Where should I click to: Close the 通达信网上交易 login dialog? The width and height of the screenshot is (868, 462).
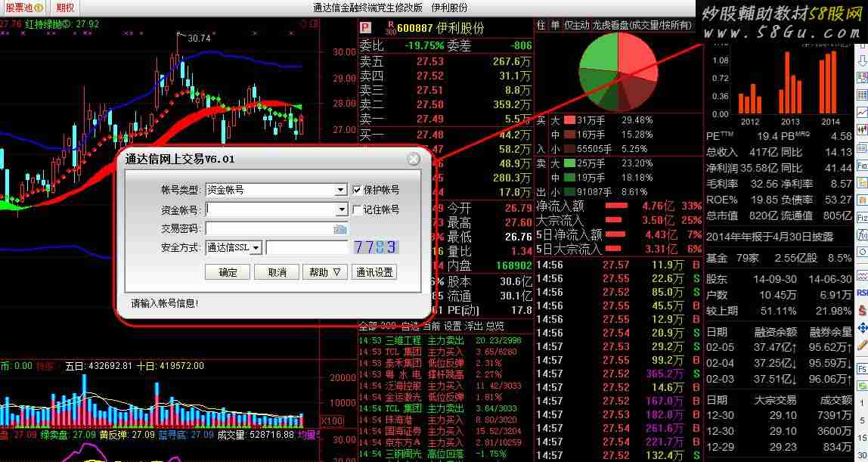[414, 160]
